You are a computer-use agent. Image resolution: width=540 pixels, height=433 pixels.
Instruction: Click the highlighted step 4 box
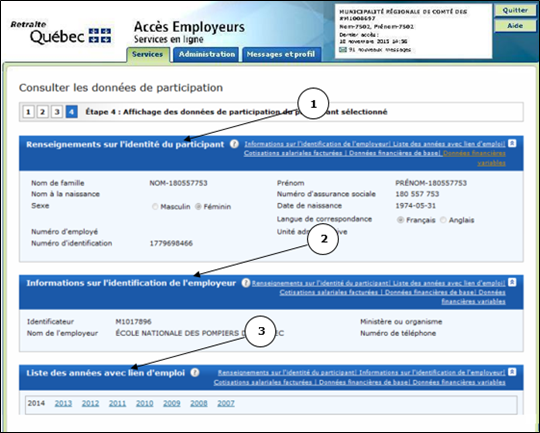[71, 112]
